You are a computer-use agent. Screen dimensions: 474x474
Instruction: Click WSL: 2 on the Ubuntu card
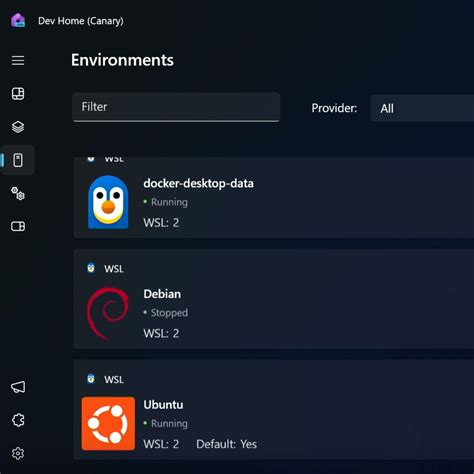click(x=161, y=444)
